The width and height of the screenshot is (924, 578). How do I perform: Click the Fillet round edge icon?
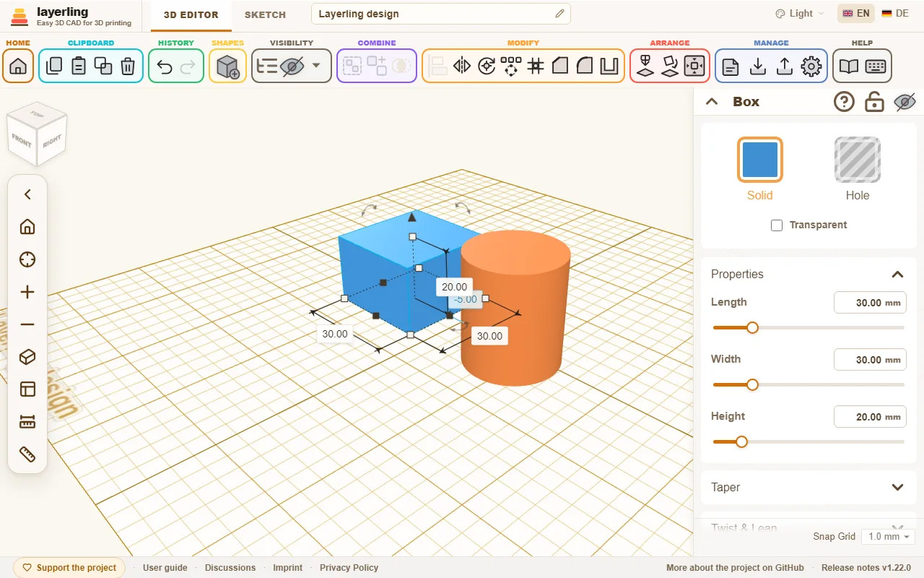(585, 66)
